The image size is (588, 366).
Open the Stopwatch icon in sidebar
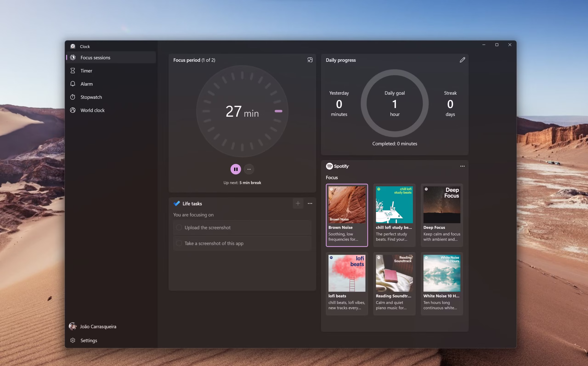click(x=73, y=97)
